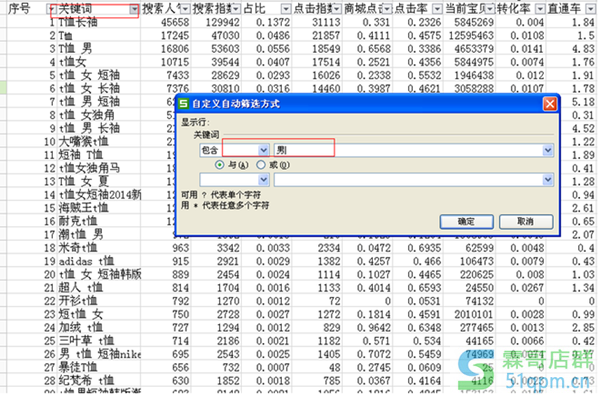Open filter arrow on 关键词 column

point(134,9)
